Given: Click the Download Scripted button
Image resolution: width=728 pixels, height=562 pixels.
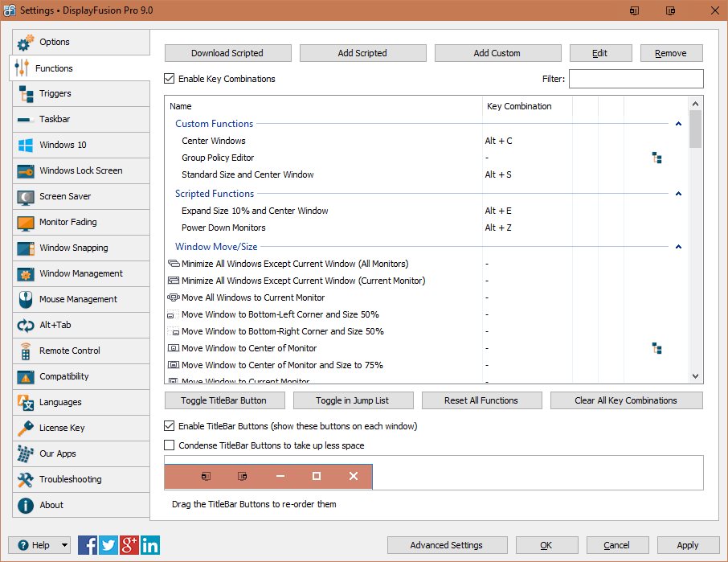Looking at the screenshot, I should click(x=227, y=53).
